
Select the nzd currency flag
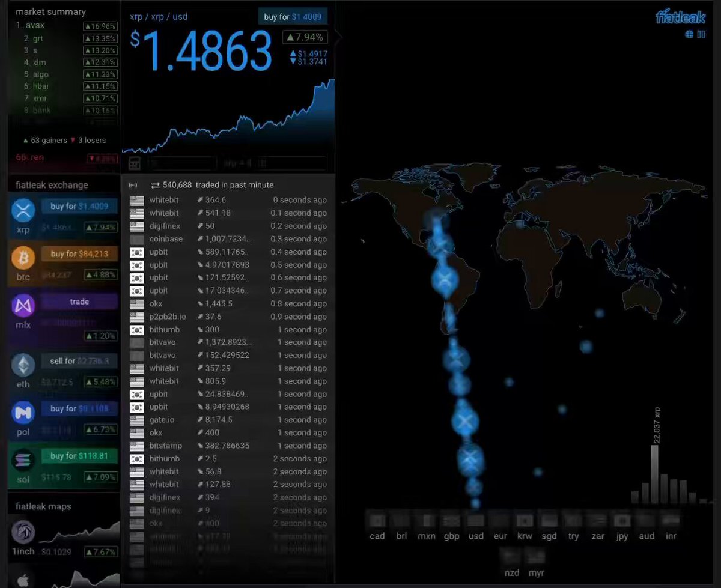[x=512, y=557]
